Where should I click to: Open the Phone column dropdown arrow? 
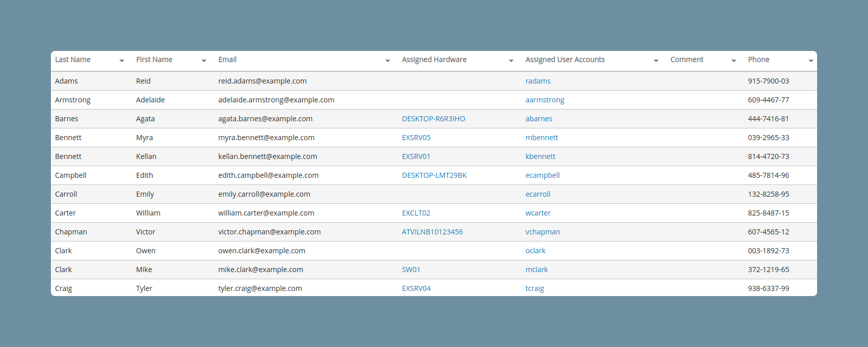click(x=811, y=61)
